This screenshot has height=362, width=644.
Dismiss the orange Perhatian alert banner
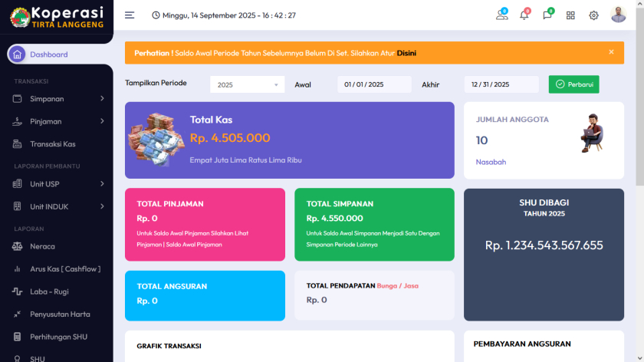coord(611,52)
